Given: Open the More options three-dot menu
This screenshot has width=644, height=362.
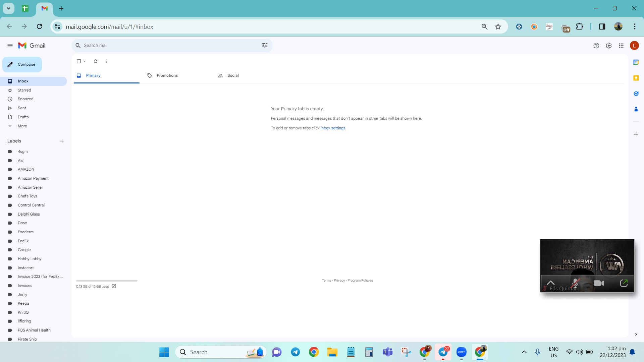Looking at the screenshot, I should (x=107, y=61).
